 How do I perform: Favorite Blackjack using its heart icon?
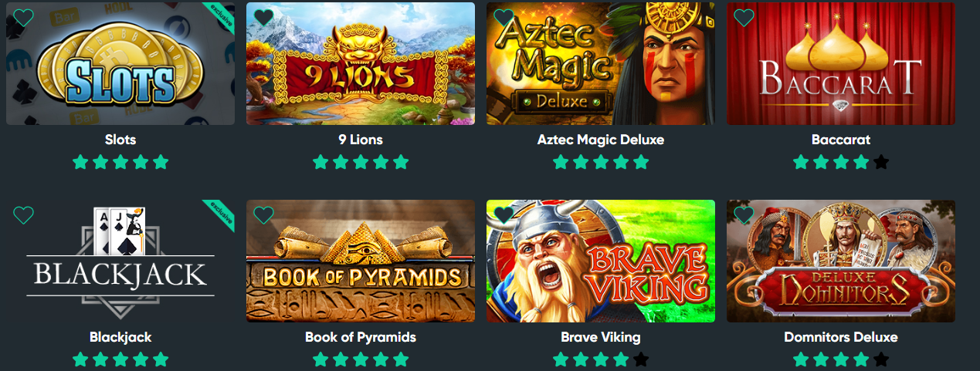[x=23, y=215]
